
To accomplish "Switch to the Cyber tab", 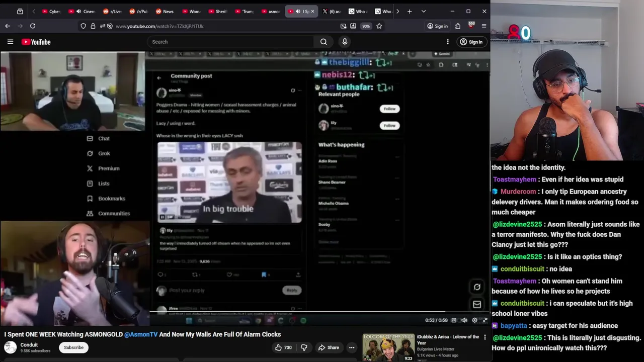I will click(51, 11).
